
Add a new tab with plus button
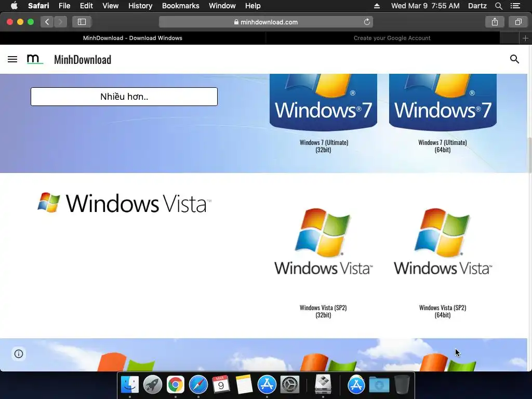coord(525,38)
